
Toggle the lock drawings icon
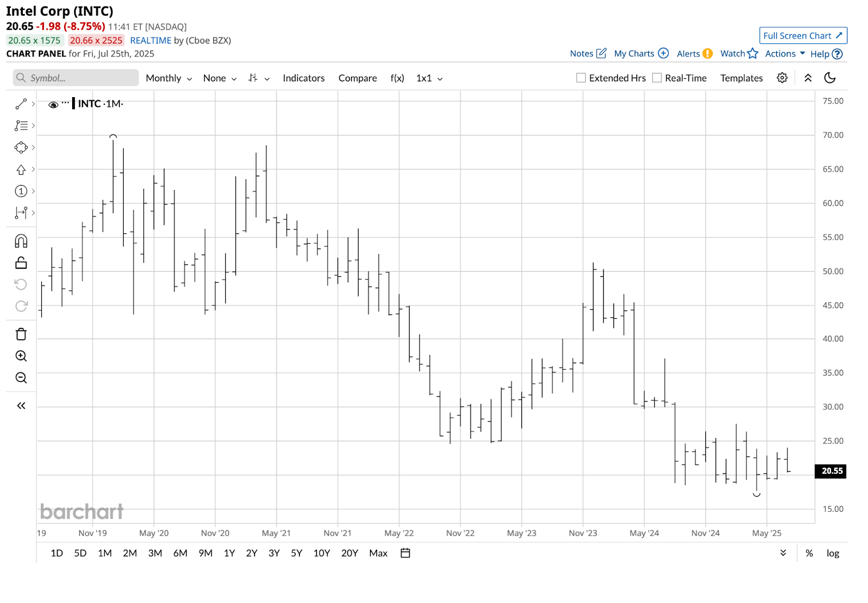click(21, 263)
